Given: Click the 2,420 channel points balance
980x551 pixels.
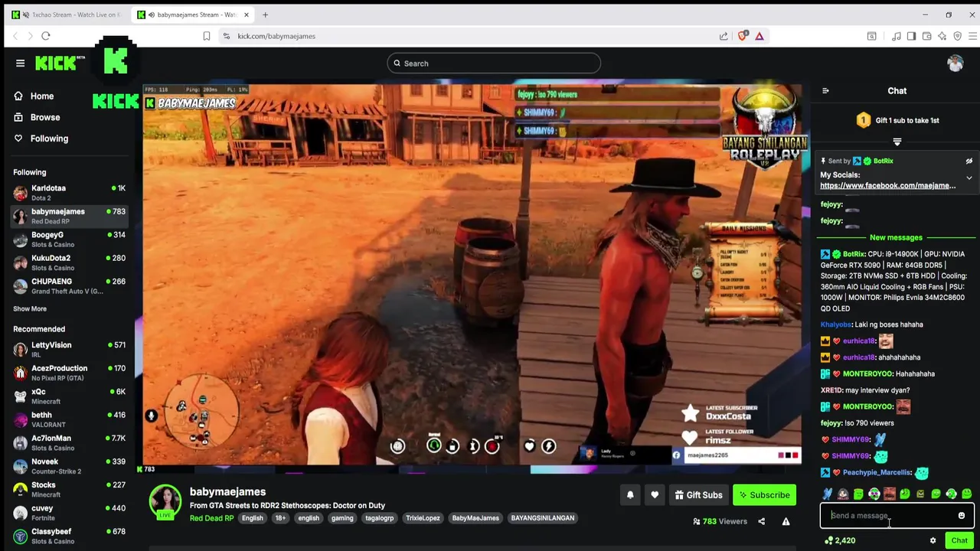Looking at the screenshot, I should 840,541.
